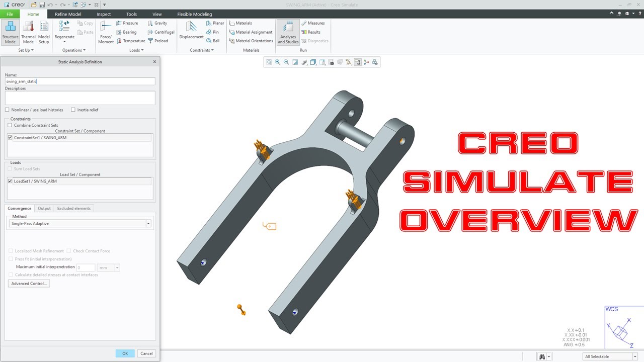Create a Planar constraint
644x362 pixels.
coord(215,23)
